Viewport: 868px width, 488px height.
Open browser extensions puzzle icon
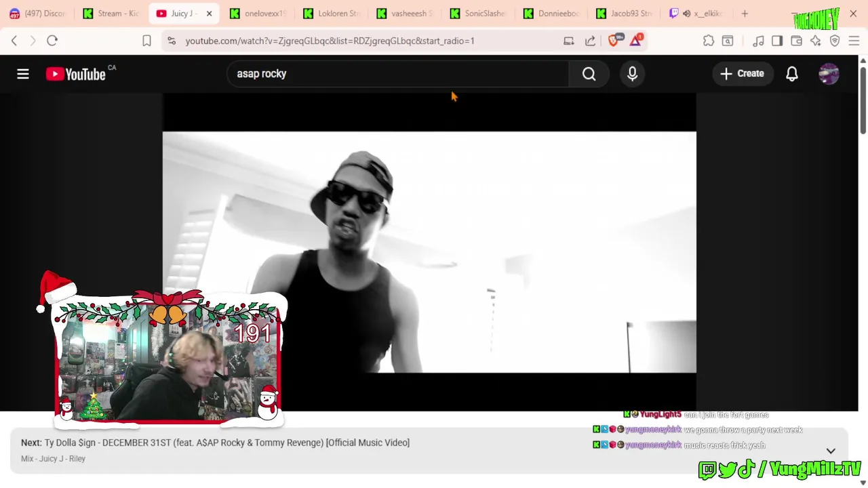click(709, 41)
